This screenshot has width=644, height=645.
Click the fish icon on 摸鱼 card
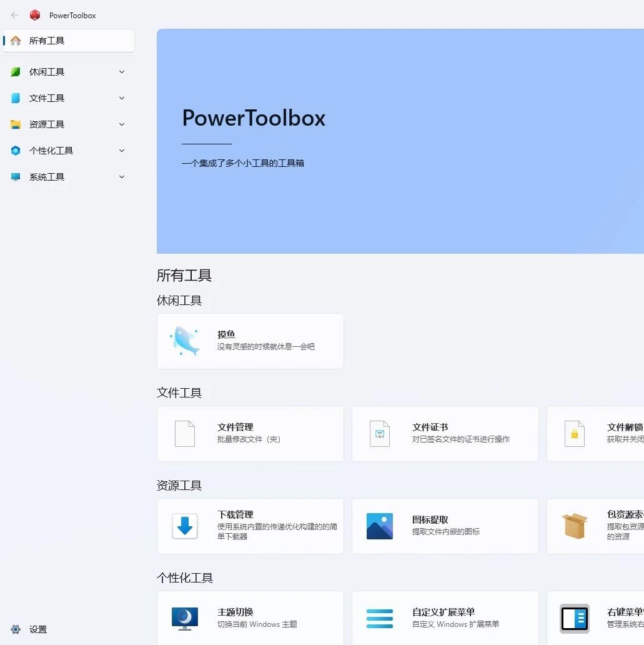(185, 341)
